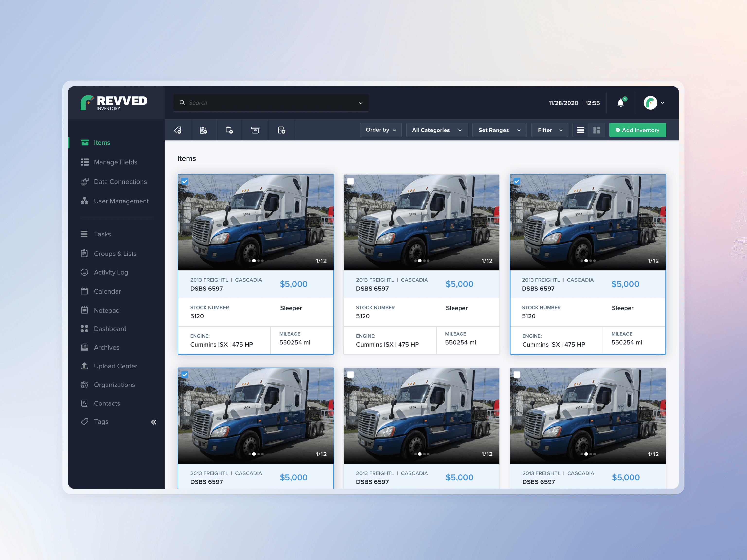Open the Filter button menu
Viewport: 747px width, 560px height.
[x=550, y=130]
